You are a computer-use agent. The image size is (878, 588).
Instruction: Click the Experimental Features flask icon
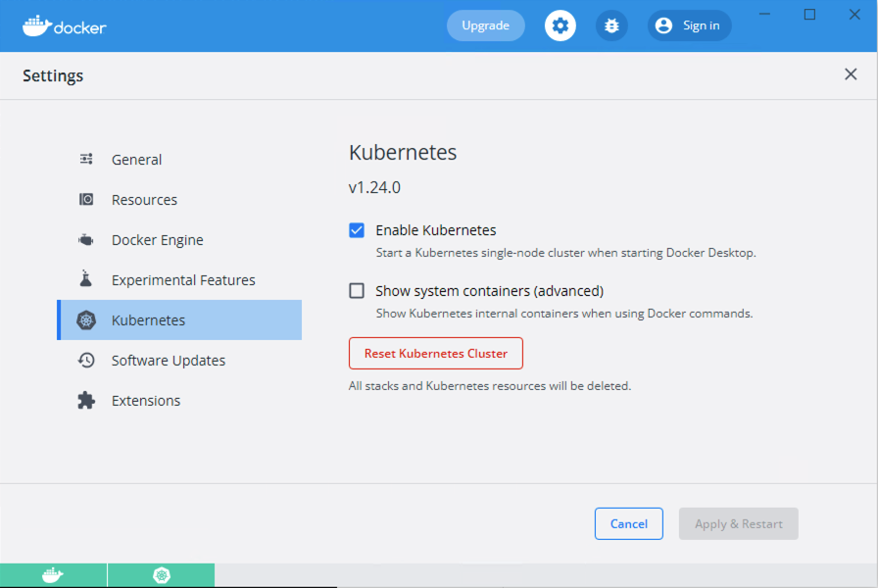[86, 280]
